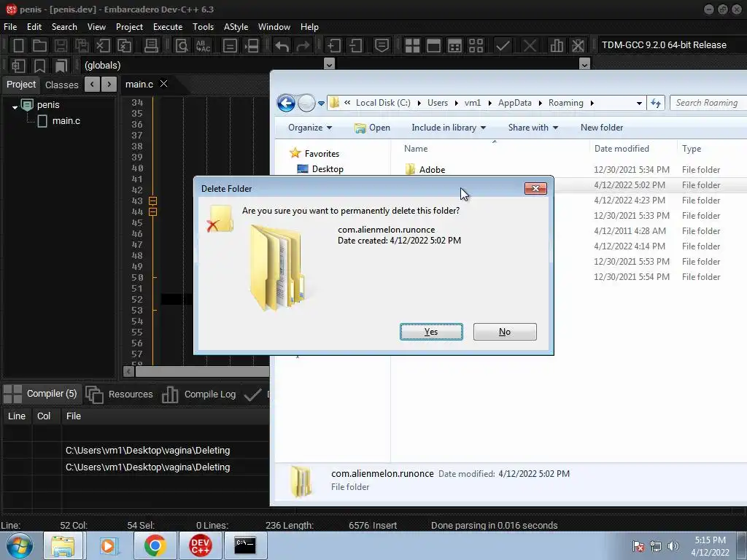
Task: Click the New folder button in Explorer
Action: pyautogui.click(x=602, y=128)
